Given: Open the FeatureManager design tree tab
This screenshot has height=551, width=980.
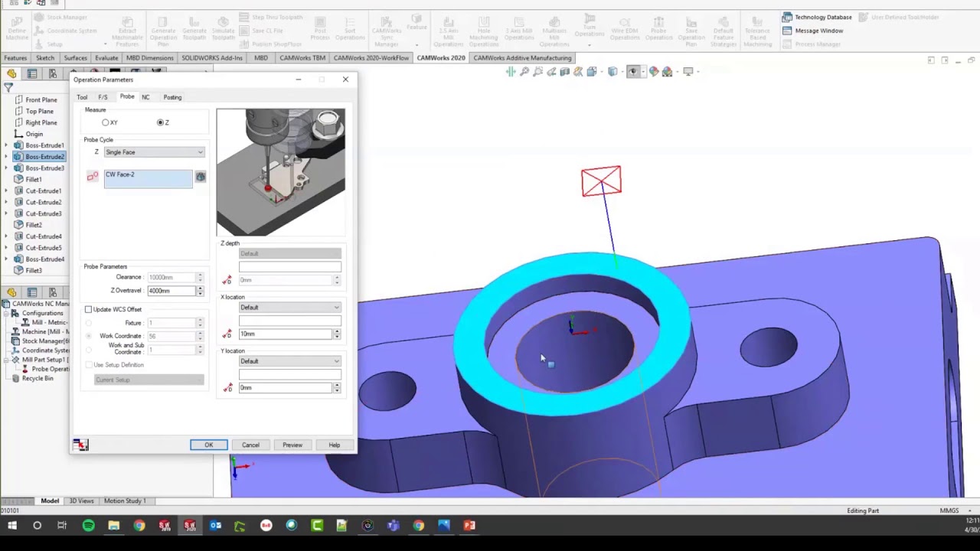Looking at the screenshot, I should pos(11,74).
